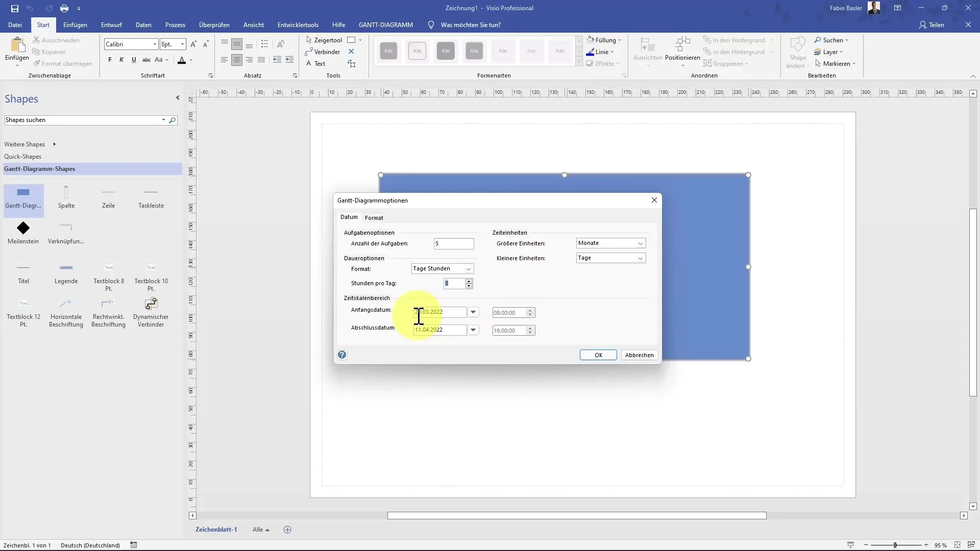Toggle italic formatting K button

(121, 60)
